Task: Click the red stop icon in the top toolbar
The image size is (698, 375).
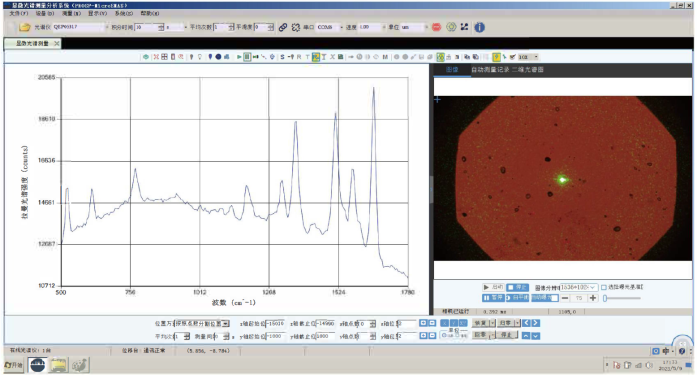Action: point(436,27)
